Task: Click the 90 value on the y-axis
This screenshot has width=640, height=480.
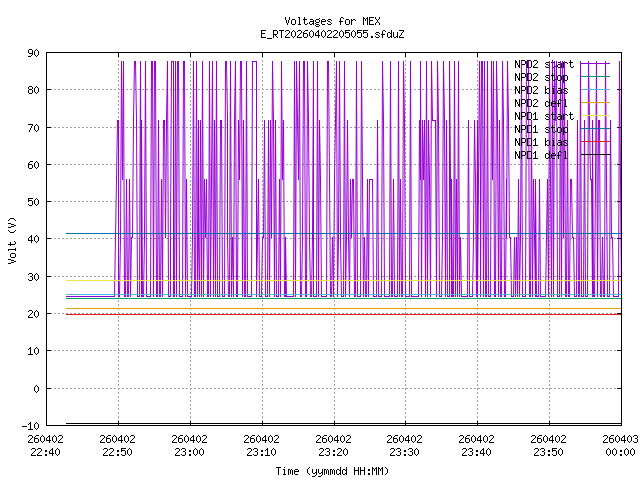Action: point(34,53)
